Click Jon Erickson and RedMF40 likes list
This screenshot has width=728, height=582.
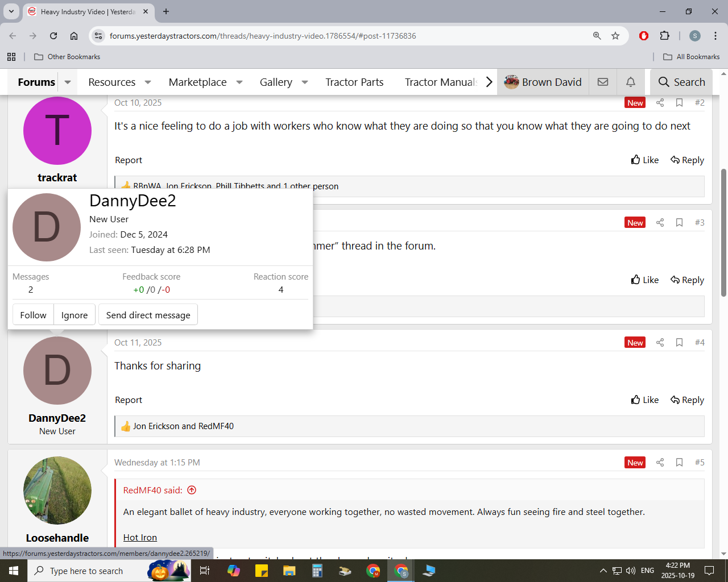(x=183, y=426)
